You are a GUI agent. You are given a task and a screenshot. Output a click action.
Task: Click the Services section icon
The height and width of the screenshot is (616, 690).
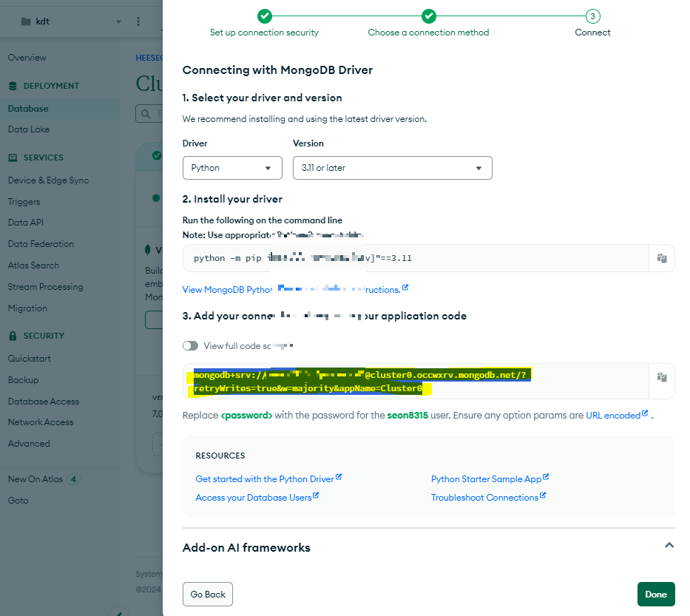tap(13, 158)
